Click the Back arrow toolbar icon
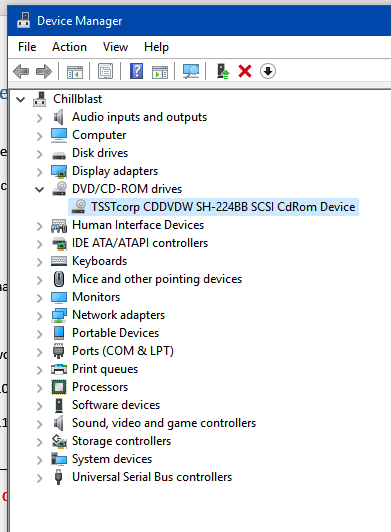This screenshot has height=532, width=391. 21,72
